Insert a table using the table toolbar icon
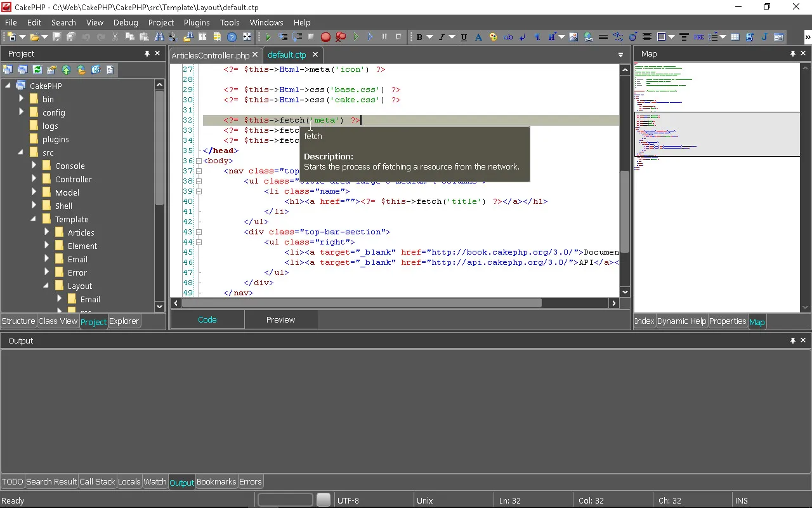Image resolution: width=812 pixels, height=508 pixels. (x=735, y=37)
